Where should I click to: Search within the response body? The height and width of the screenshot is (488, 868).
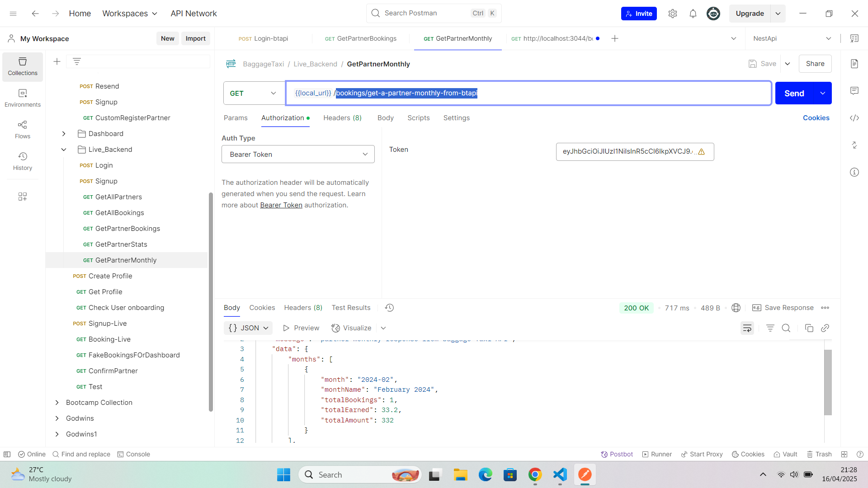click(786, 328)
